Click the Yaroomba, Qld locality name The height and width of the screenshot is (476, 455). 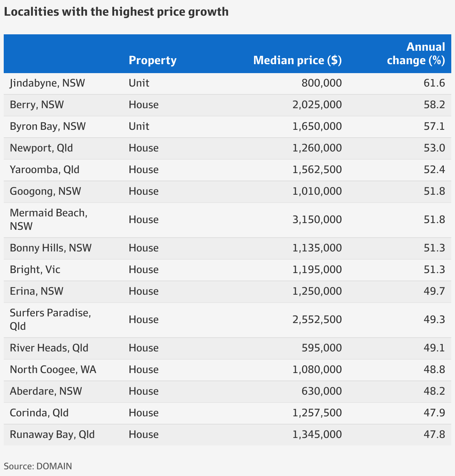45,170
